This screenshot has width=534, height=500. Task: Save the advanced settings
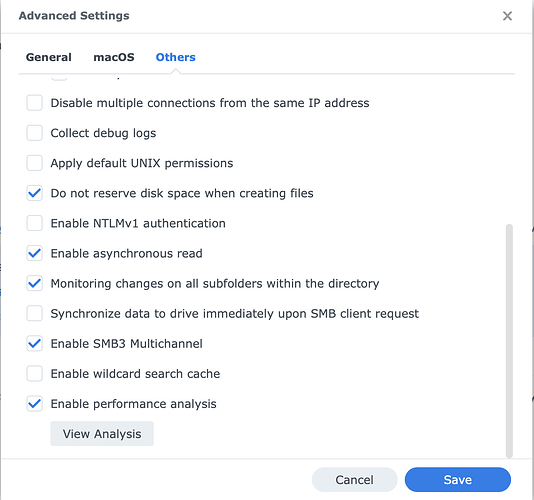pyautogui.click(x=457, y=480)
